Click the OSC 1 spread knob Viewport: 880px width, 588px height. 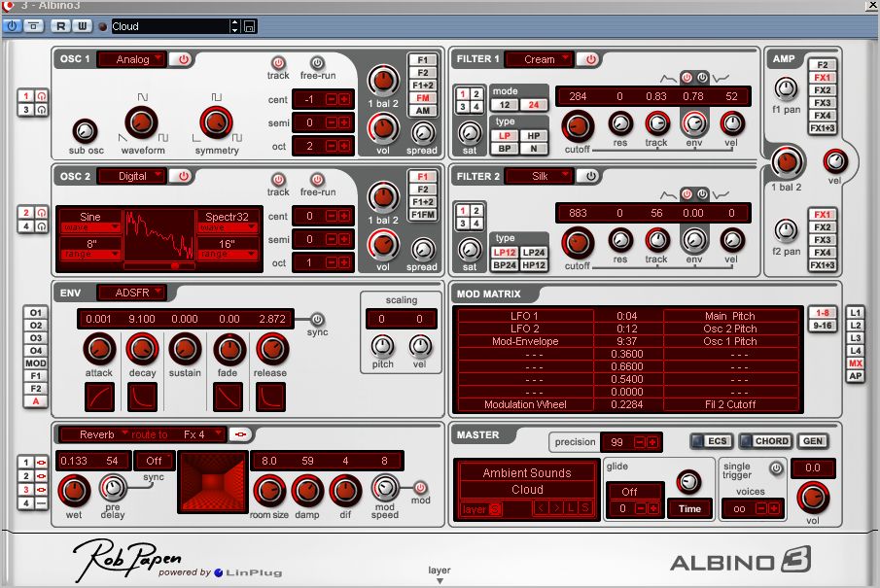tap(423, 133)
